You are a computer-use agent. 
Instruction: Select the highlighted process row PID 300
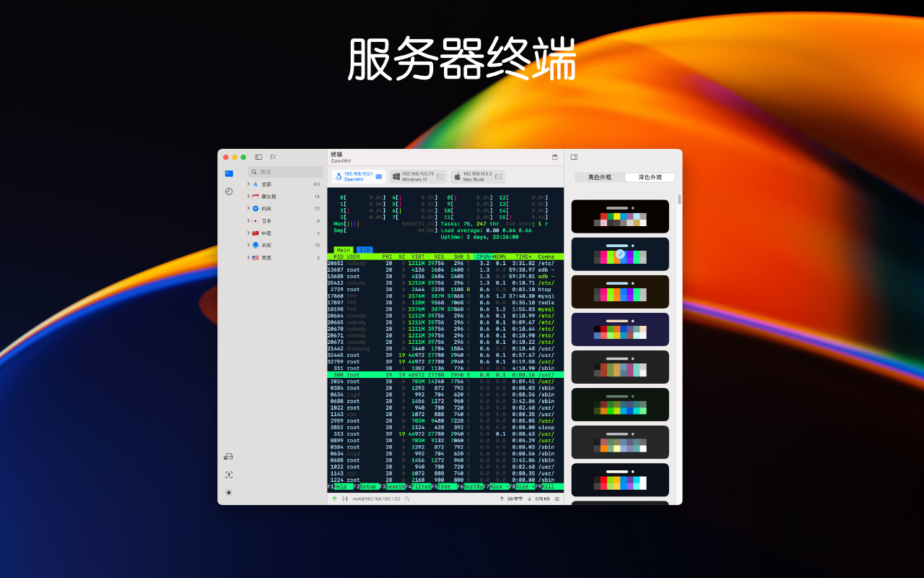(x=445, y=375)
